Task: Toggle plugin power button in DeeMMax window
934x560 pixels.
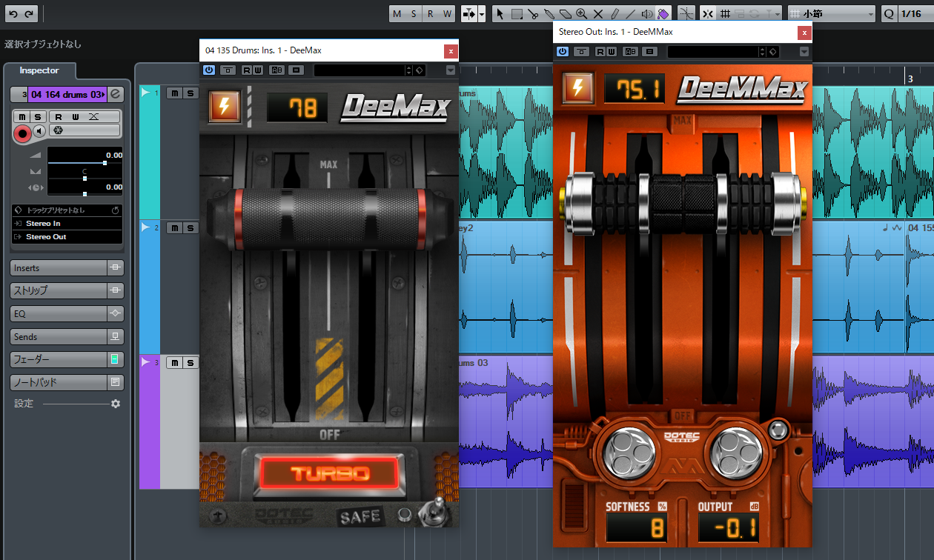Action: (563, 51)
